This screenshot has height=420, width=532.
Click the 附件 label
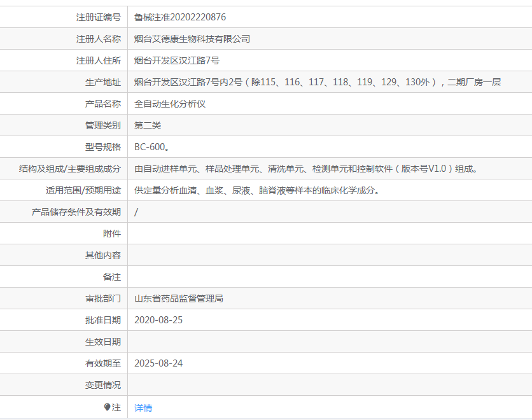click(112, 234)
